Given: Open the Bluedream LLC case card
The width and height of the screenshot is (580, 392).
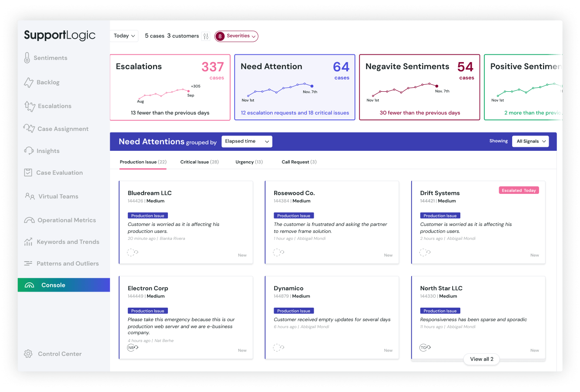Looking at the screenshot, I should [x=186, y=223].
